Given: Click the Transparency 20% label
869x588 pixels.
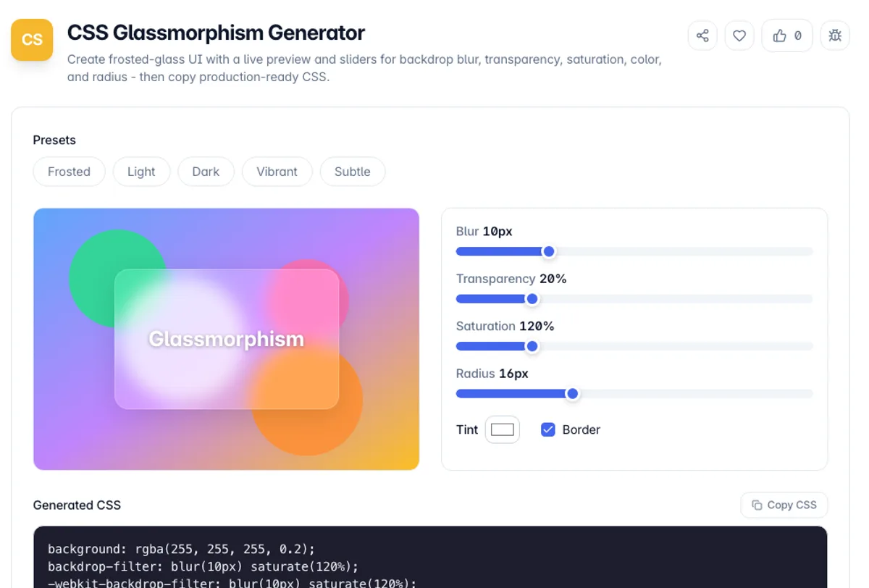Looking at the screenshot, I should pyautogui.click(x=511, y=279).
